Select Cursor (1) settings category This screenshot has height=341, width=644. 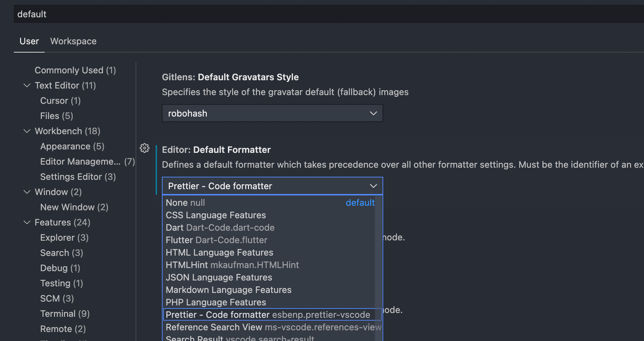(x=61, y=101)
